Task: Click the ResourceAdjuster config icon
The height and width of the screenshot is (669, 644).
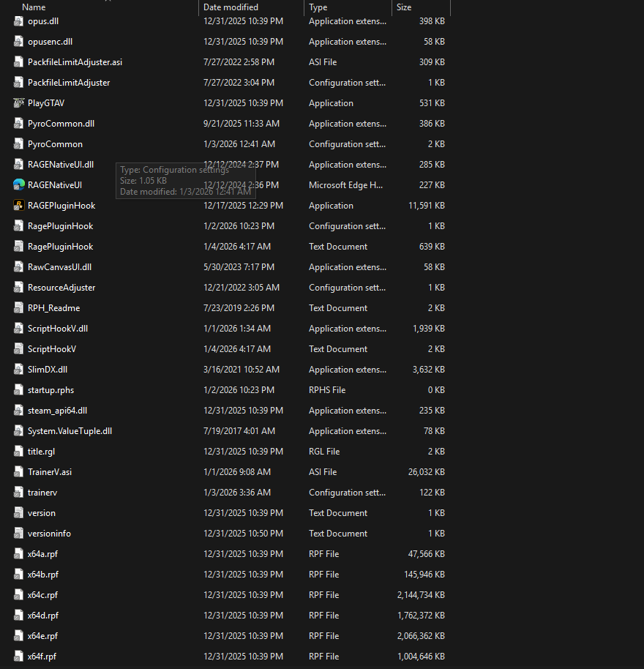Action: [x=18, y=287]
